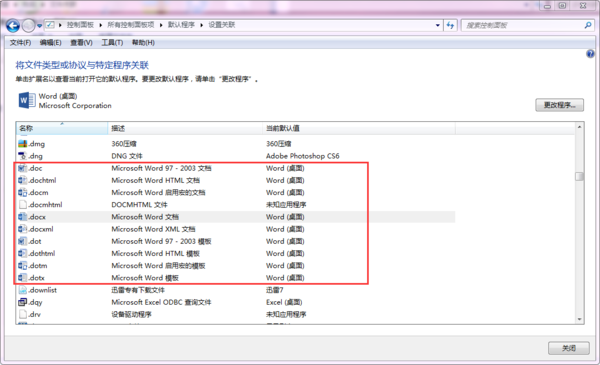Click Microsoft Word HTML 模板 description
Viewport: 600px width, 365px height.
pos(156,253)
